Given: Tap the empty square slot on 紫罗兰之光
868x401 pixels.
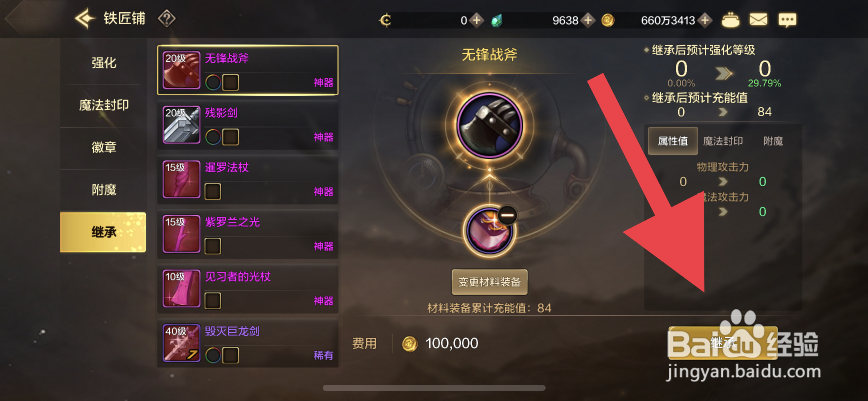Looking at the screenshot, I should click(213, 246).
